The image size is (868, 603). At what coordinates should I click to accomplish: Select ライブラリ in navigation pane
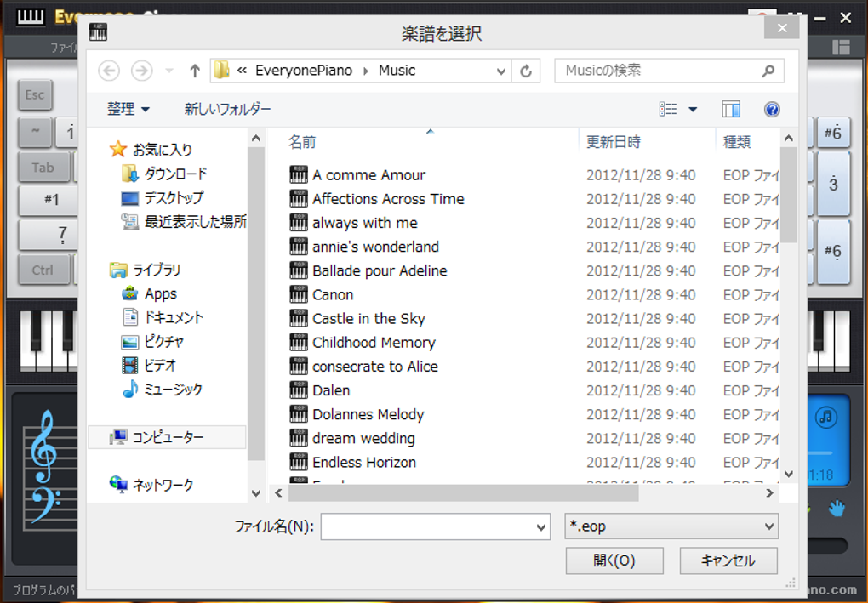click(x=145, y=270)
